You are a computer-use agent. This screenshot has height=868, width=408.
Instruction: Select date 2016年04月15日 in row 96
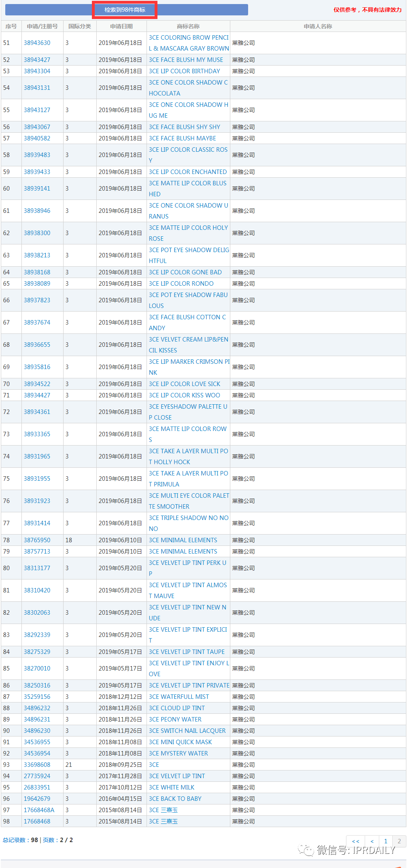click(x=121, y=799)
